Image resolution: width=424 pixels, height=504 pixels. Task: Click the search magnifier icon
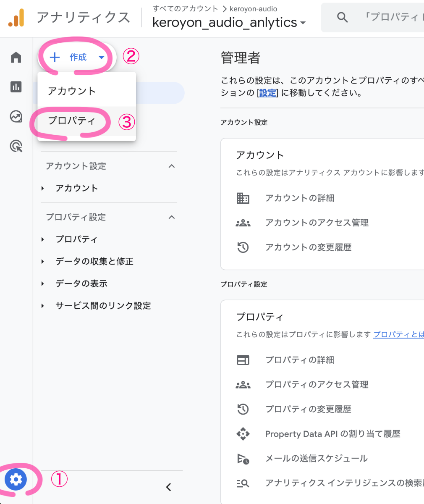(x=342, y=17)
